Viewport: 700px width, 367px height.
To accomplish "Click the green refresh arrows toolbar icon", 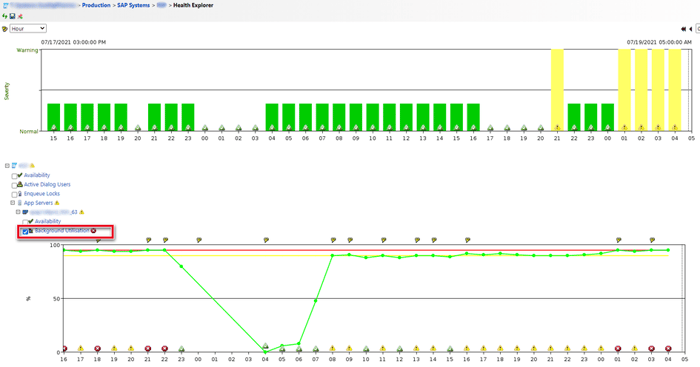I will [4, 16].
